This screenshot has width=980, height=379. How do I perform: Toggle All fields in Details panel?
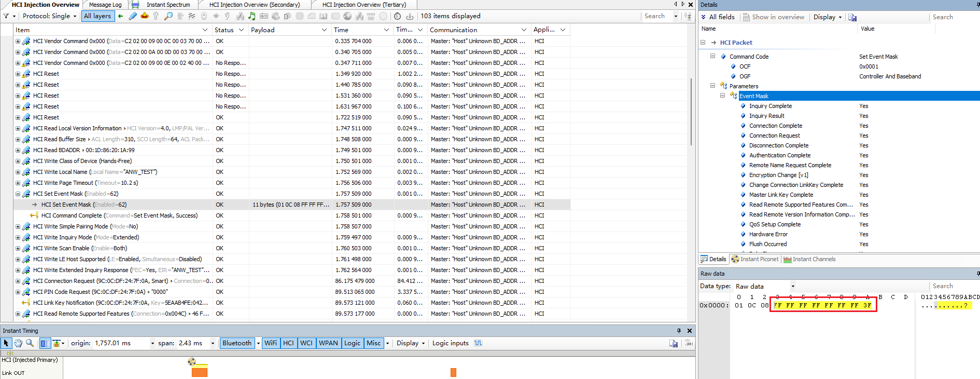(718, 17)
